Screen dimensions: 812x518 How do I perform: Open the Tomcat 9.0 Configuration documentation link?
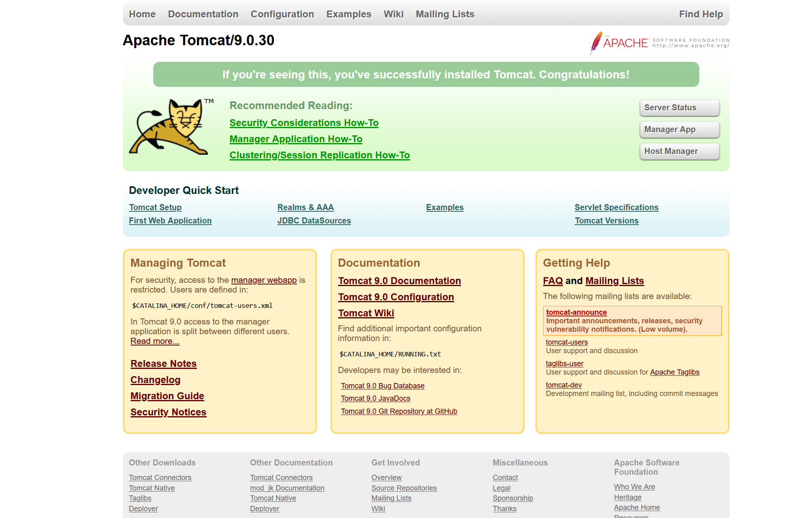[395, 297]
